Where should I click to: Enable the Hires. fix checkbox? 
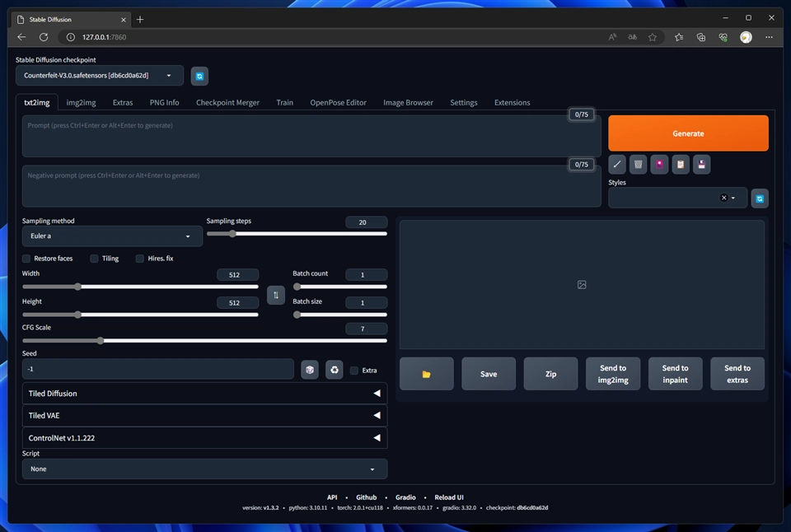tap(140, 259)
